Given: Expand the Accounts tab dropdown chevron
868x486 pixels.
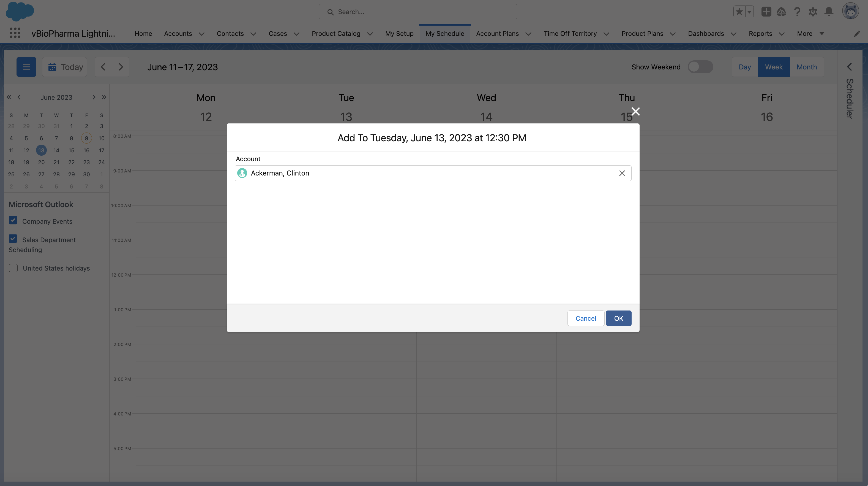Looking at the screenshot, I should pyautogui.click(x=201, y=34).
